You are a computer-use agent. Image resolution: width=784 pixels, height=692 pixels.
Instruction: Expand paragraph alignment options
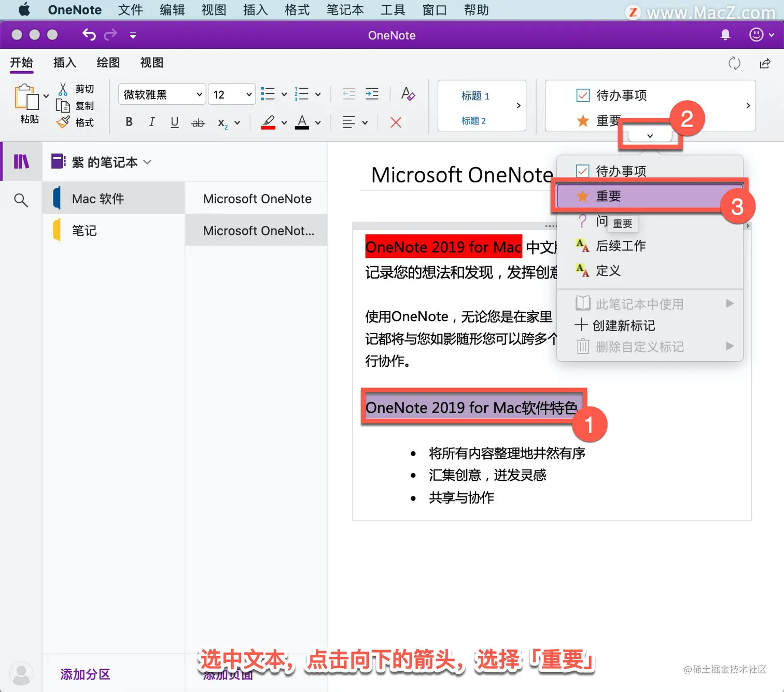pos(365,123)
